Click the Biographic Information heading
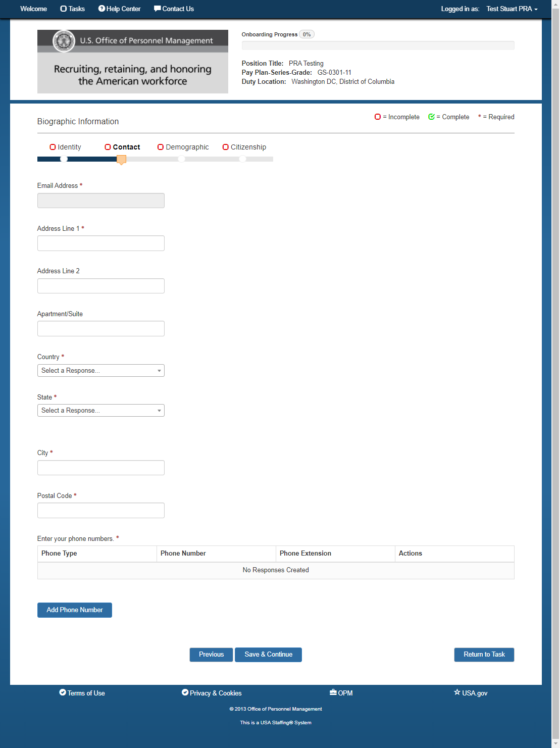The image size is (560, 748). point(78,122)
